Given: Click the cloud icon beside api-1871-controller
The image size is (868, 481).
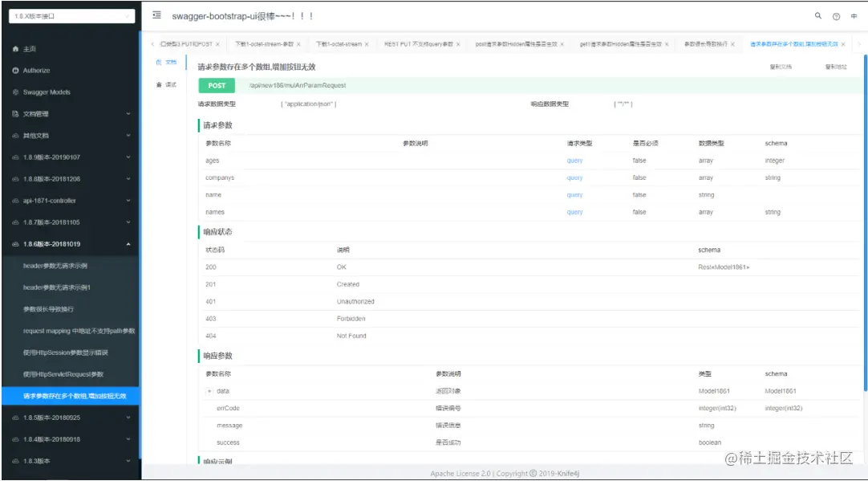Looking at the screenshot, I should (15, 201).
